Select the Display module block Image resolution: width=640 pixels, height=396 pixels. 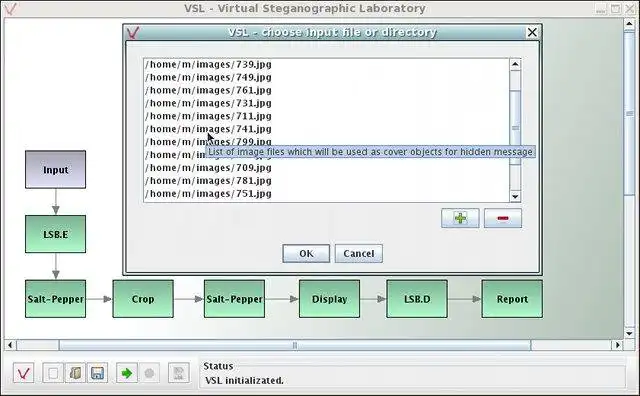(x=329, y=299)
